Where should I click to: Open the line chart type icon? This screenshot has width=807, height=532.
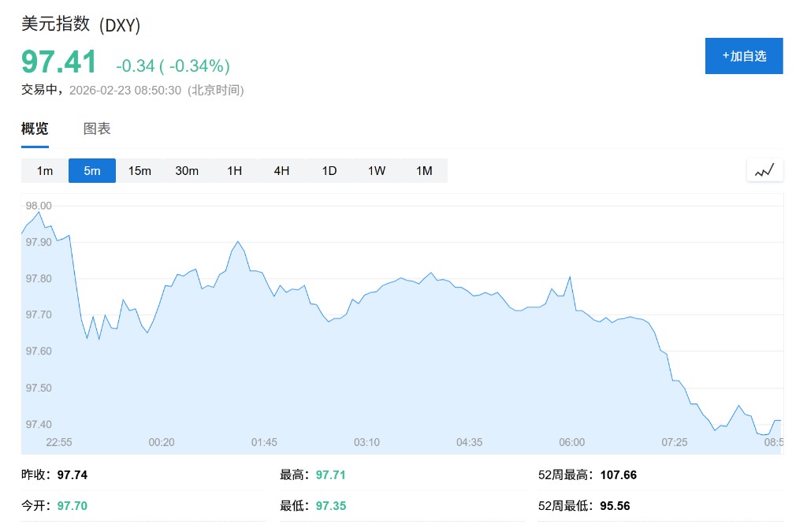764,170
